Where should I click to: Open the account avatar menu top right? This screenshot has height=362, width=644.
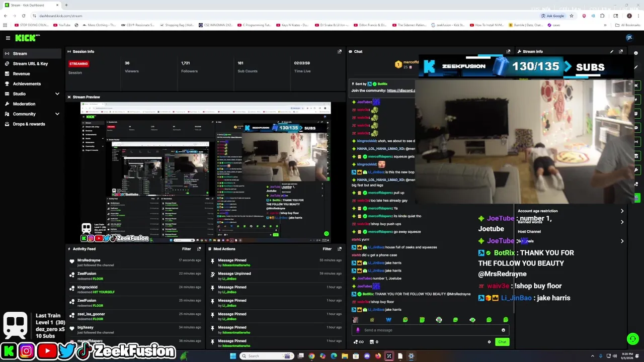(x=629, y=38)
